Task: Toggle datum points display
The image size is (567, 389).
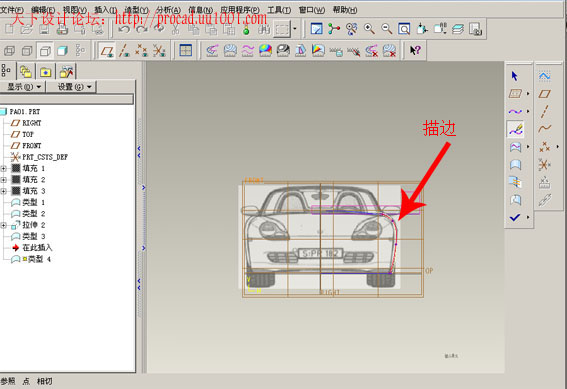Action: [x=141, y=51]
